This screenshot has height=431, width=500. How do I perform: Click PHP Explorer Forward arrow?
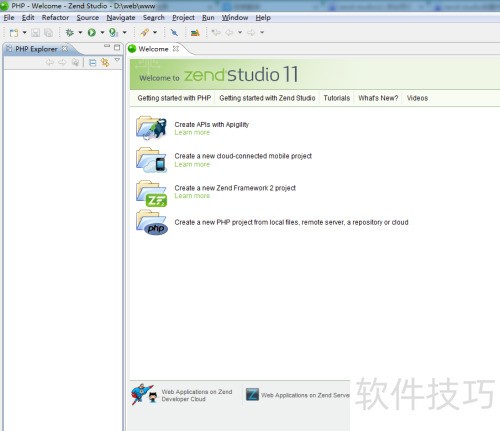pyautogui.click(x=62, y=62)
